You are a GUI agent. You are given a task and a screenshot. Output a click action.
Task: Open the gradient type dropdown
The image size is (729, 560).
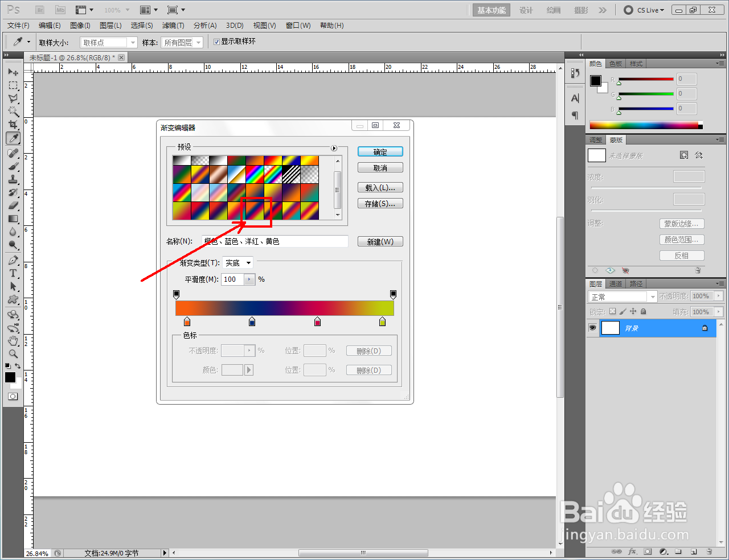[237, 263]
